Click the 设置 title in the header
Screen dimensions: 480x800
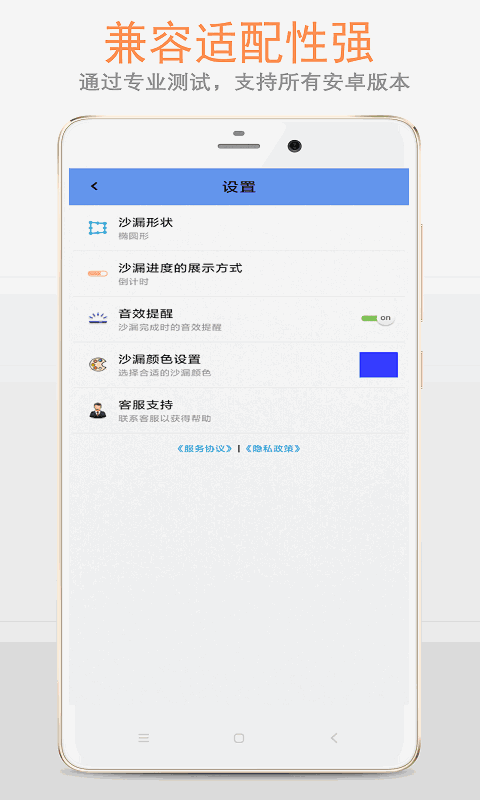[239, 187]
